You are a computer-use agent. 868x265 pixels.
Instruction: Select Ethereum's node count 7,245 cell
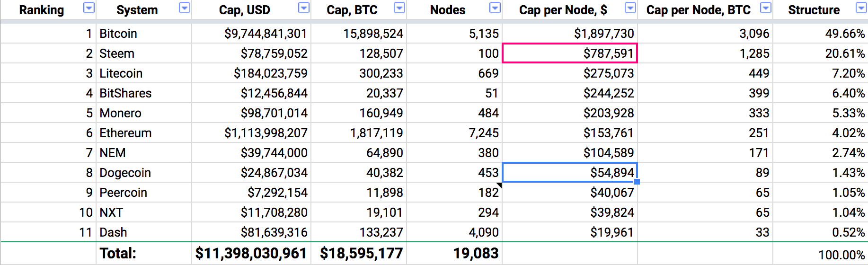click(454, 133)
